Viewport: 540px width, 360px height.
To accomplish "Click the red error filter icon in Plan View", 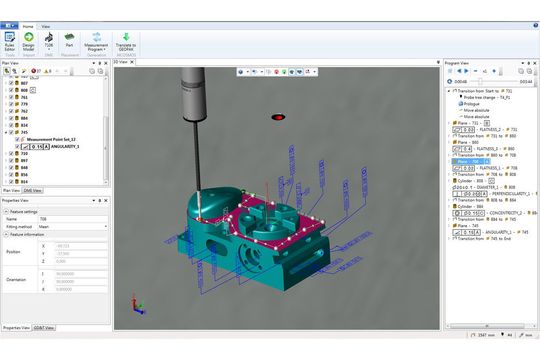I will click(x=34, y=71).
